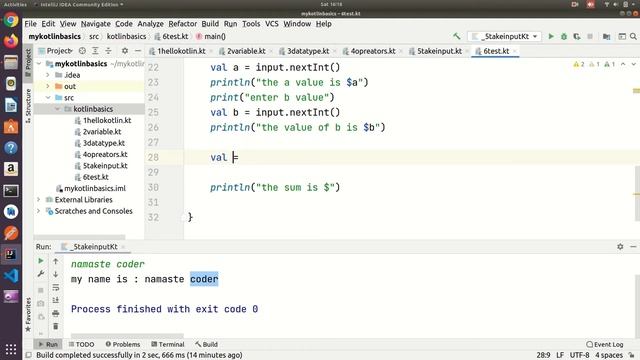Expand Scratches and Consoles node
Viewport: 640px width, 360px height.
(x=39, y=211)
